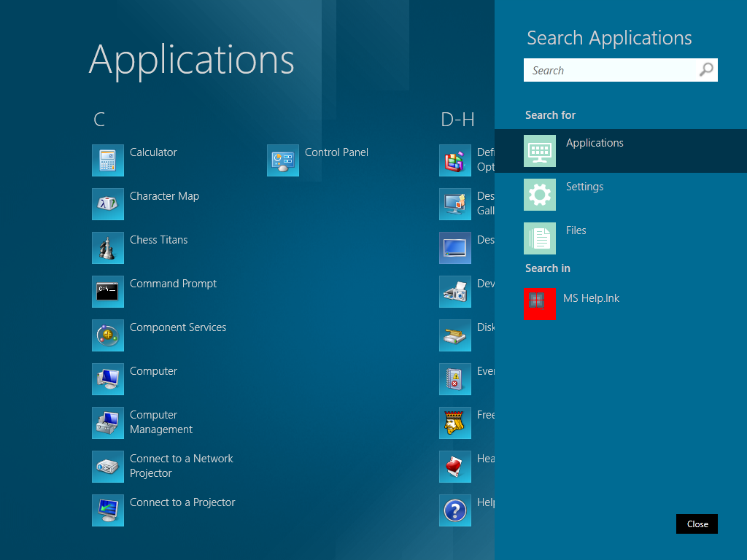
Task: Click the magnifying glass search icon
Action: (706, 70)
